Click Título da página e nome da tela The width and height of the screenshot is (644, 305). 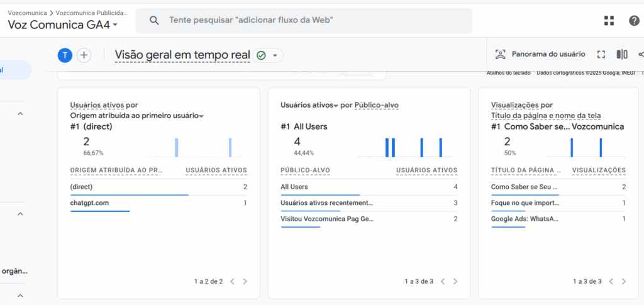point(546,116)
